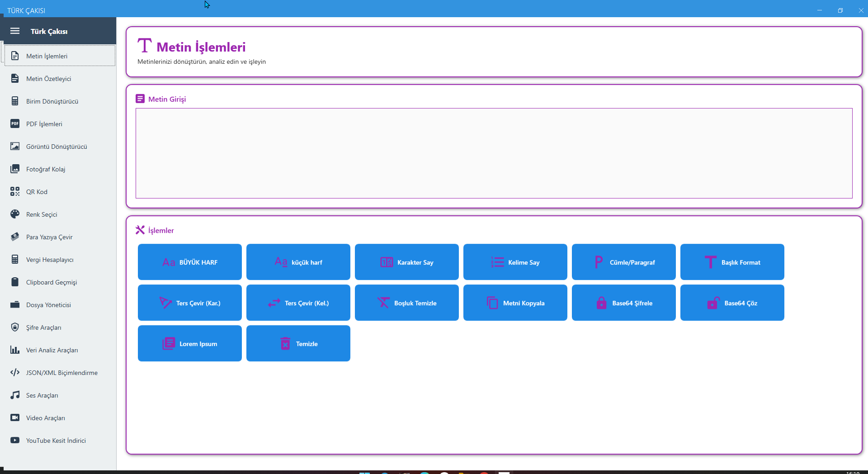
Task: Generate text with Lorem Ipsum button
Action: tap(189, 344)
